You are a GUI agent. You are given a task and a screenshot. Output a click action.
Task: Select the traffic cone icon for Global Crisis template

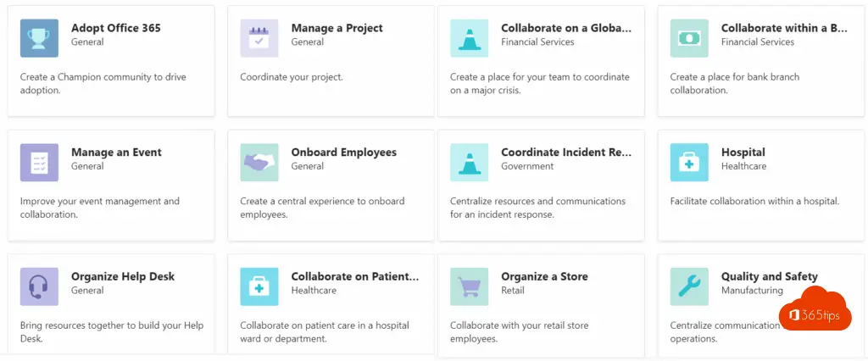[x=470, y=38]
